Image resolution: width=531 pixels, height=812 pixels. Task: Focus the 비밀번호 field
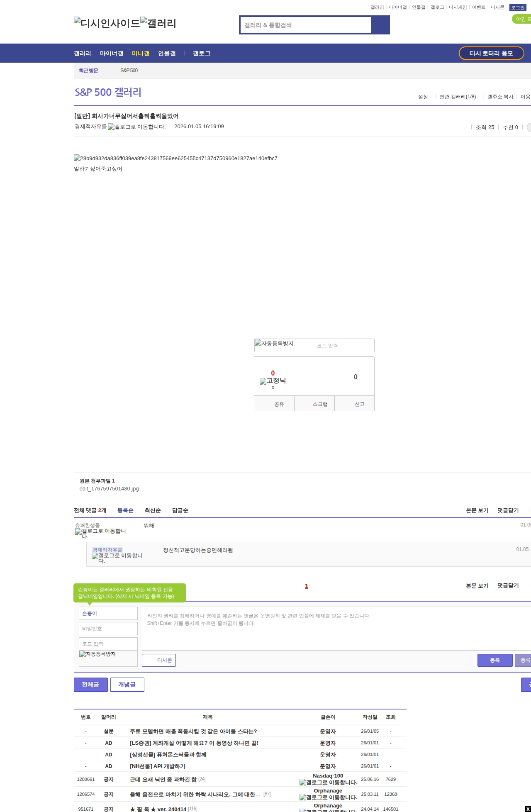pyautogui.click(x=108, y=629)
